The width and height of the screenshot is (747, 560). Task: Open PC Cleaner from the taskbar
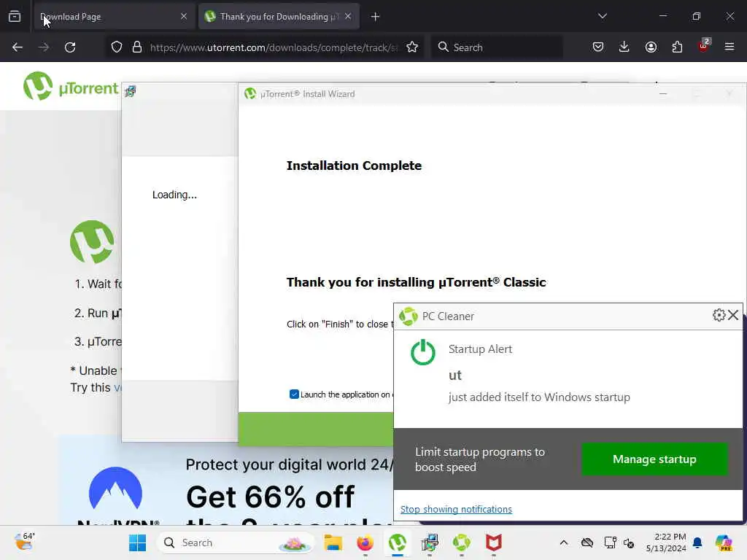pos(461,542)
